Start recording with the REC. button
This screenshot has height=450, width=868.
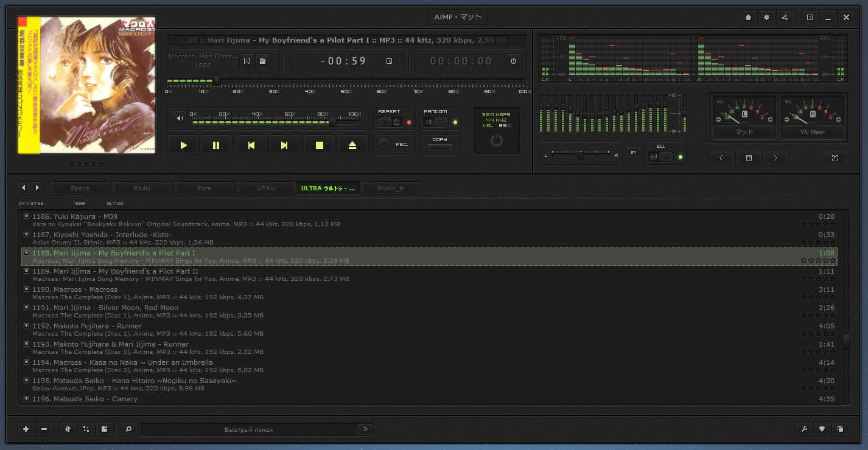click(x=384, y=145)
